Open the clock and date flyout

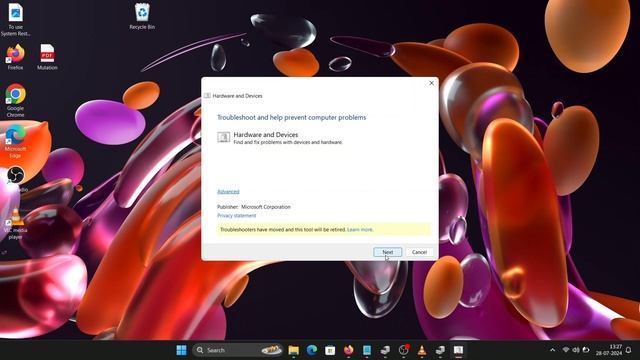coord(609,350)
